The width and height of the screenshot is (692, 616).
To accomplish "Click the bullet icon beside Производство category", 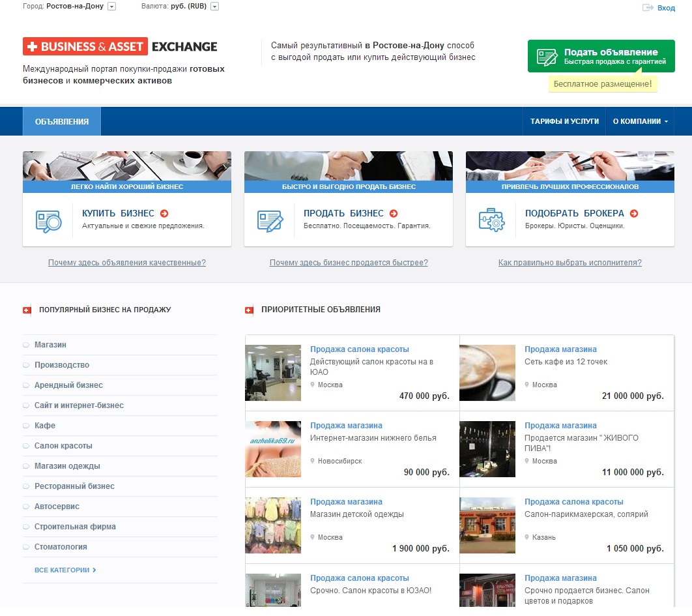I will 27,365.
